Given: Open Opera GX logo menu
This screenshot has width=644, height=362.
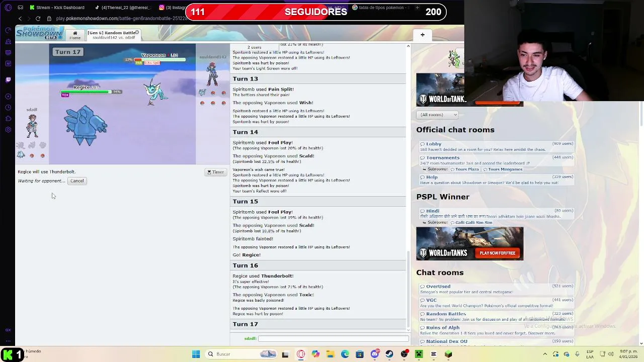Looking at the screenshot, I should (x=8, y=8).
